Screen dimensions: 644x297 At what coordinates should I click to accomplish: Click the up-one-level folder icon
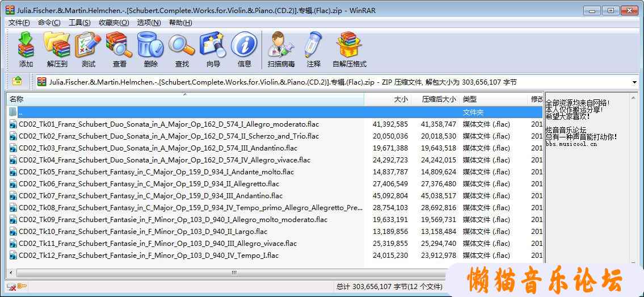(x=17, y=81)
